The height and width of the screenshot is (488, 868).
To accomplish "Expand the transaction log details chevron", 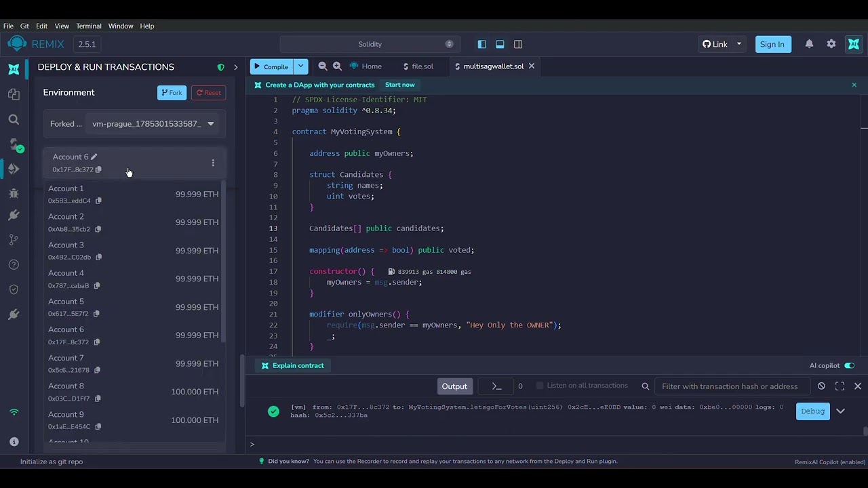I will [840, 411].
